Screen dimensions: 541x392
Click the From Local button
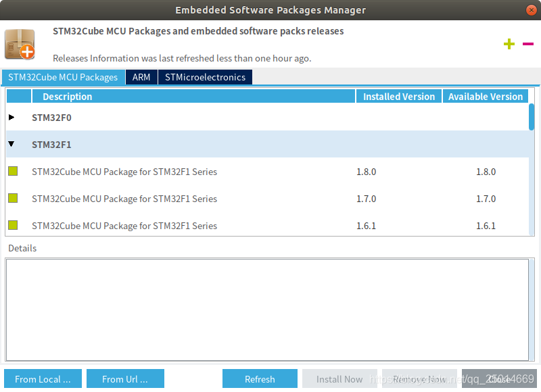(x=43, y=378)
